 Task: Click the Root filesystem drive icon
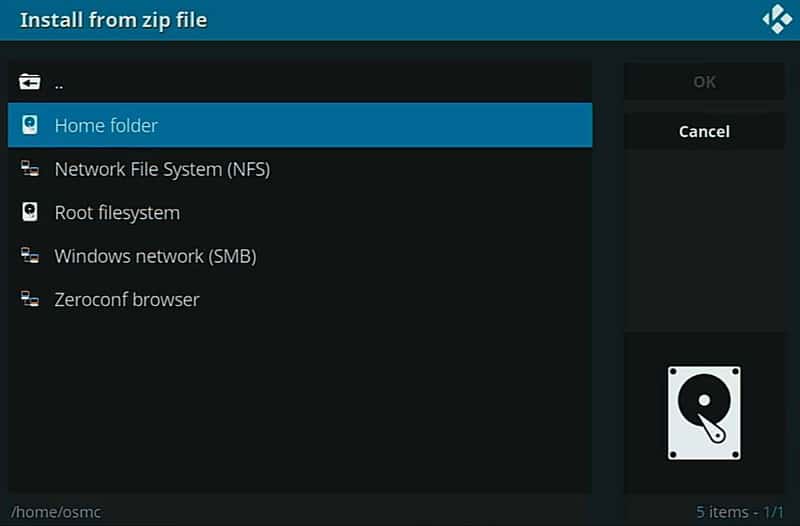(x=30, y=212)
